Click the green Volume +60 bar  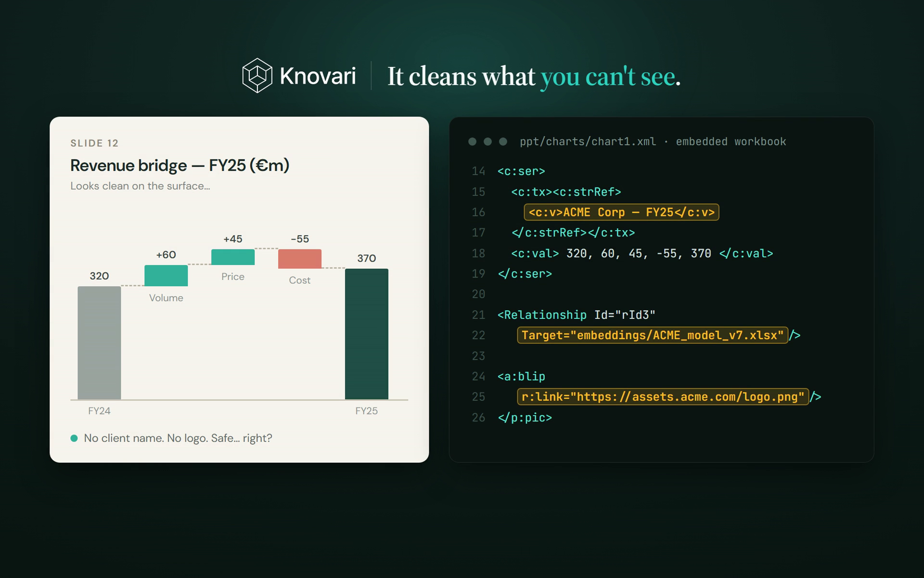[x=166, y=276]
